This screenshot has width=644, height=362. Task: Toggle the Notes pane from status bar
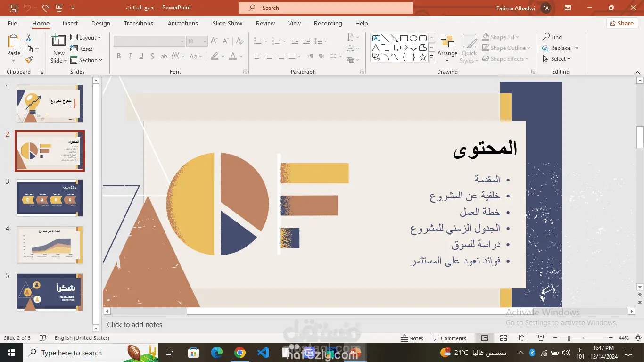(413, 338)
